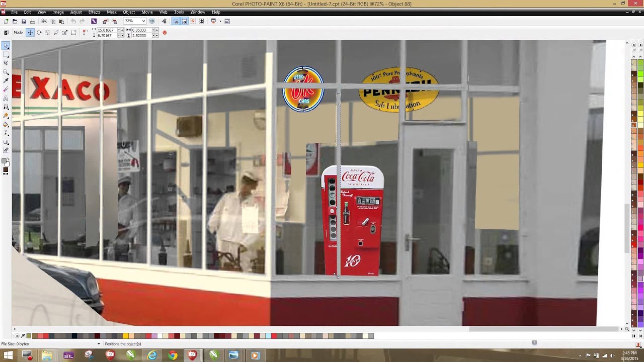Open the Adjust menu

(x=76, y=12)
